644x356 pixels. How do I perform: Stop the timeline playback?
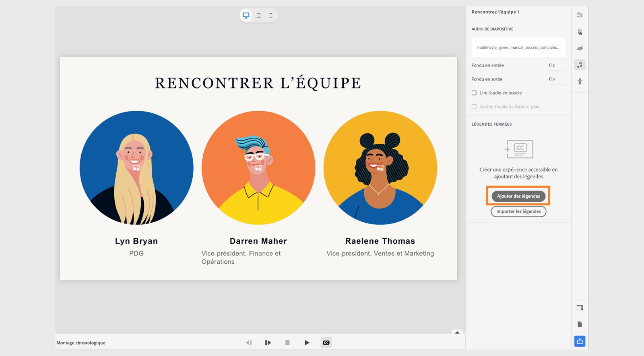[x=287, y=343]
